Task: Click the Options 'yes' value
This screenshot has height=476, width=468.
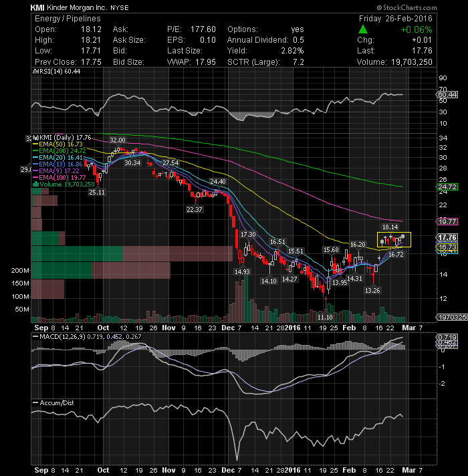Action: (x=297, y=29)
